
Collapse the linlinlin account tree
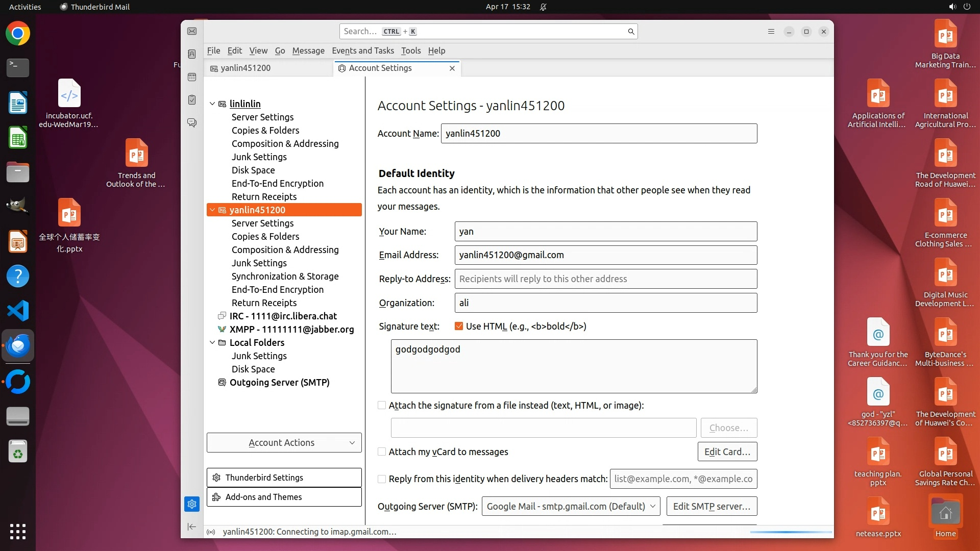[212, 104]
